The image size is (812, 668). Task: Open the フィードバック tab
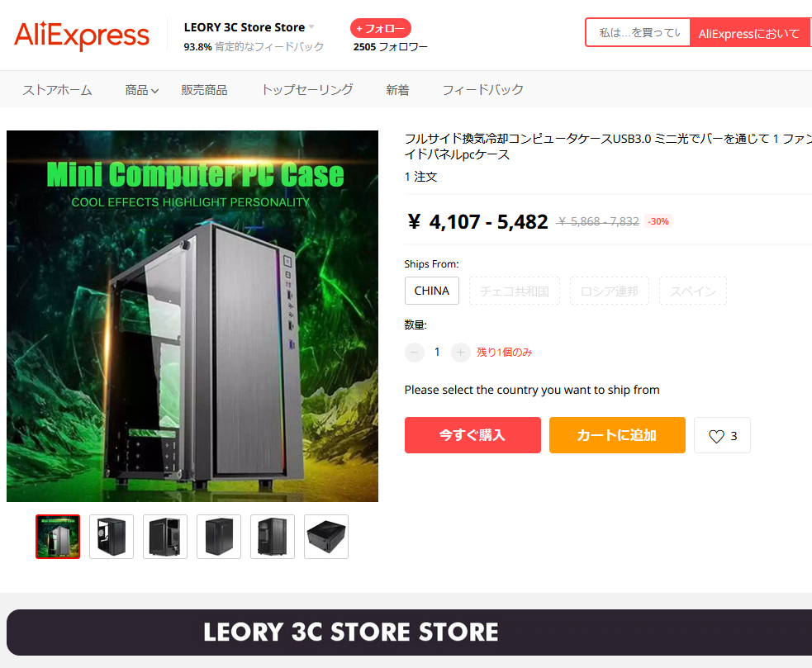(x=482, y=89)
